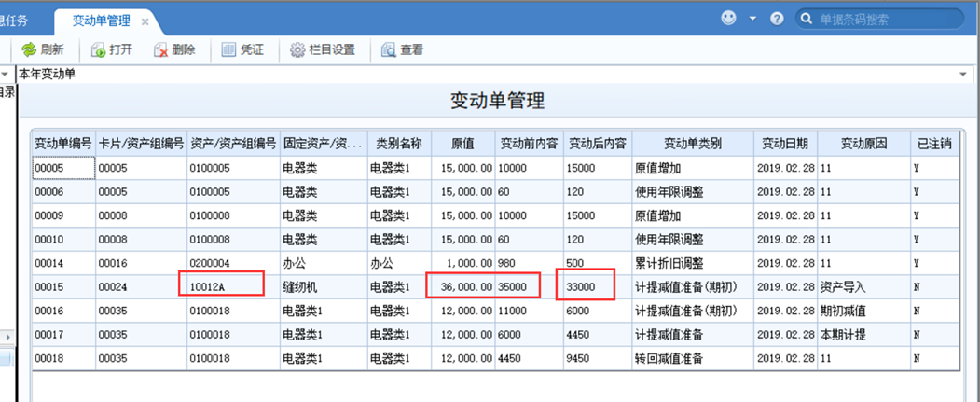This screenshot has width=980, height=402.
Task: Sort by the 变动日期 column header
Action: point(785,144)
